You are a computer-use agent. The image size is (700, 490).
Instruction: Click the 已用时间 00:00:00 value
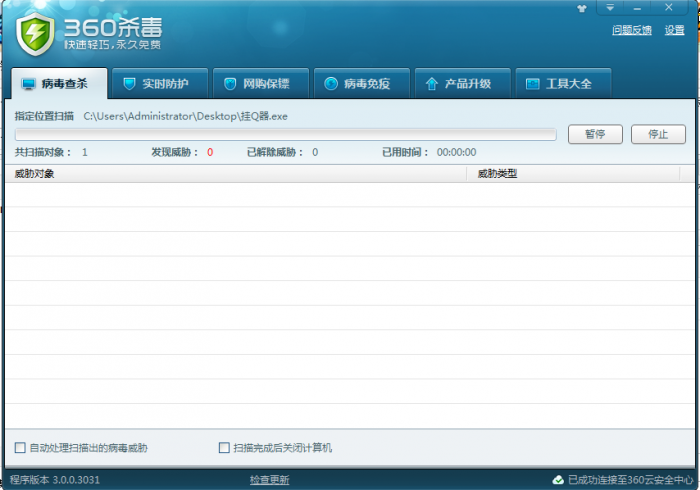point(456,153)
